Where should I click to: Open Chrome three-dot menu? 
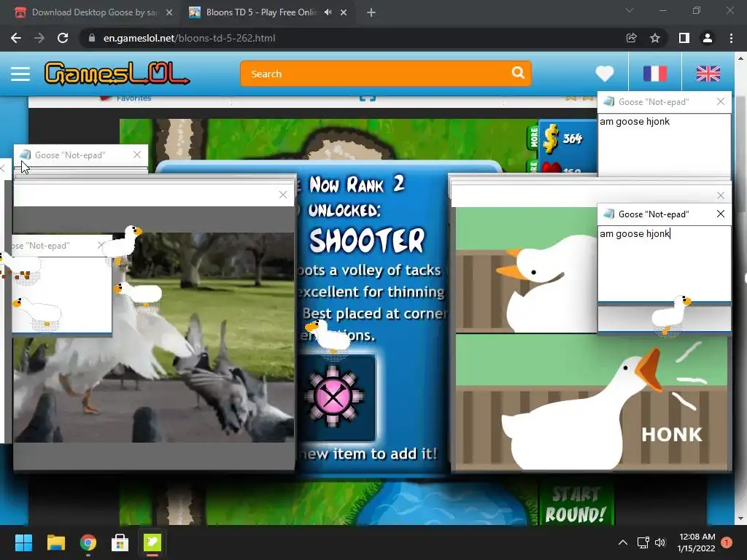tap(731, 38)
